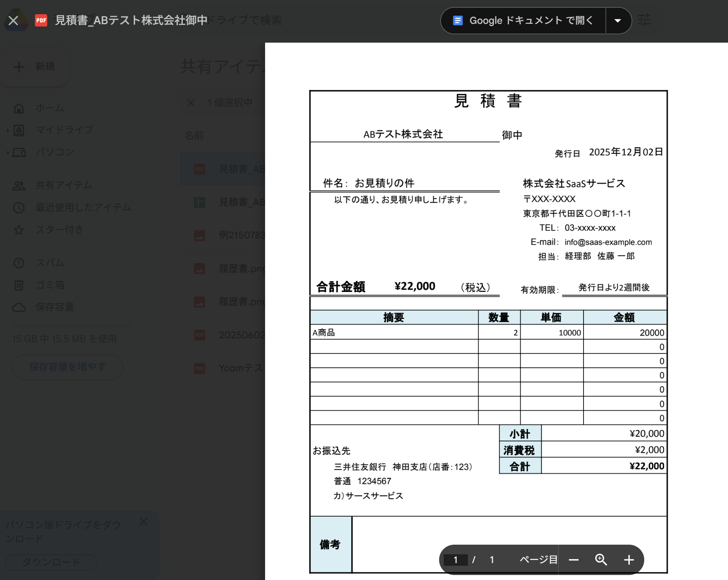This screenshot has width=728, height=580.
Task: Zoom in with the plus icon
Action: [x=629, y=560]
